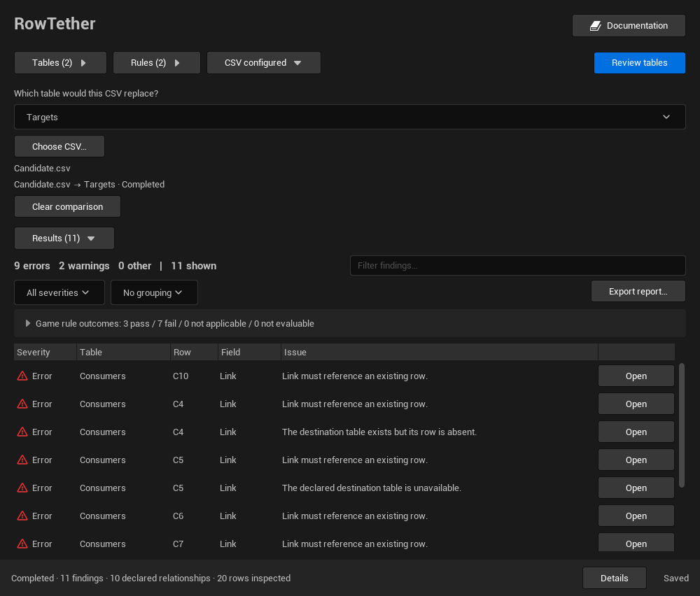This screenshot has height=596, width=700.
Task: Collapse the Results (11) section
Action: 64,239
